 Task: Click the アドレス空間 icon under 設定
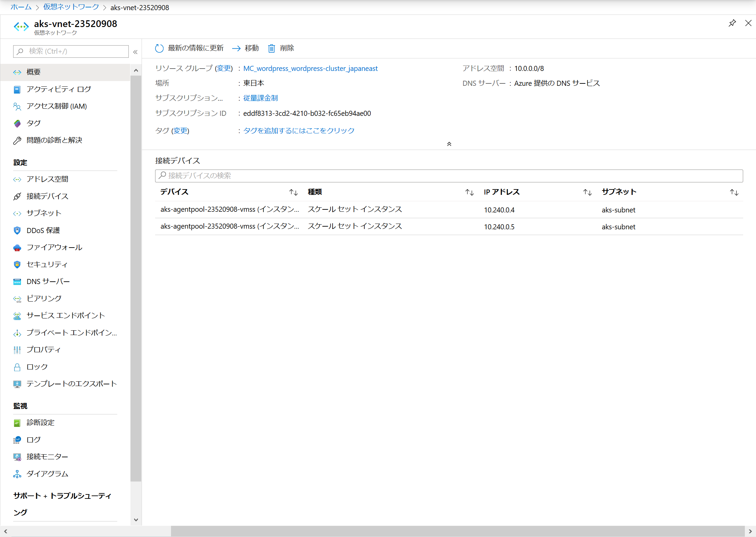[x=17, y=179]
